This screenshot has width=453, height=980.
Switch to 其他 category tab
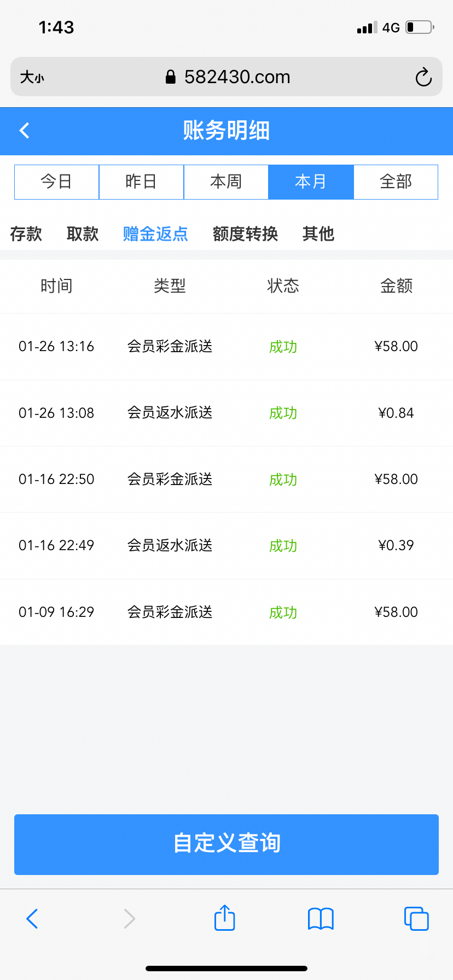click(318, 234)
